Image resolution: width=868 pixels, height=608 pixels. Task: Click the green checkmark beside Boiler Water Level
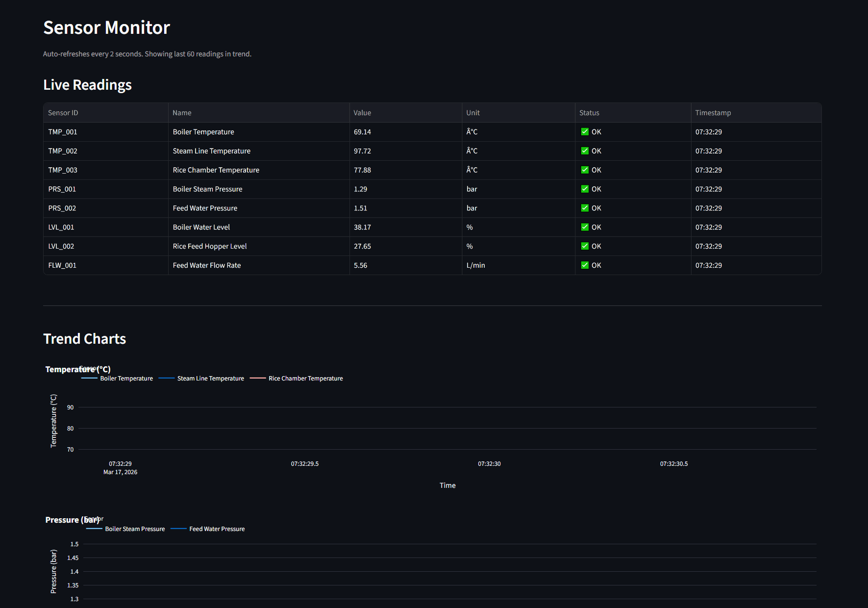click(585, 227)
